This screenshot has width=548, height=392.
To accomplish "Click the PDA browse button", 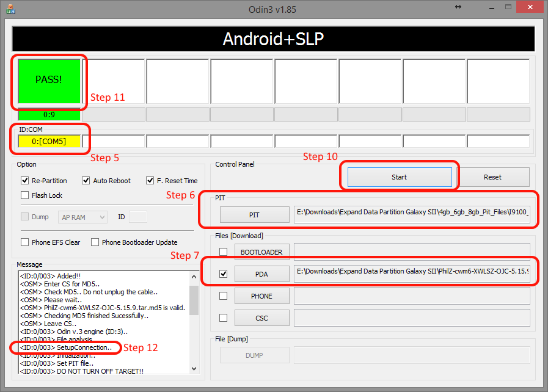I will 261,274.
